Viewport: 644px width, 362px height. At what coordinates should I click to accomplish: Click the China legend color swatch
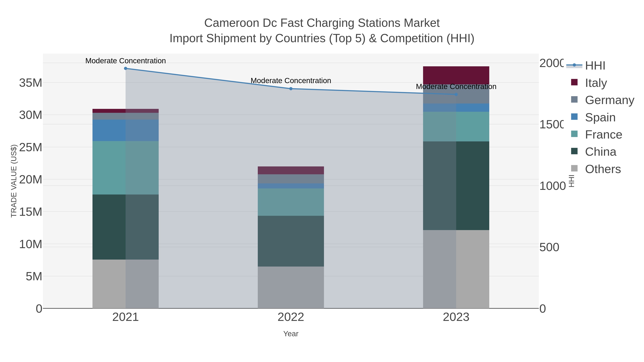pos(574,151)
